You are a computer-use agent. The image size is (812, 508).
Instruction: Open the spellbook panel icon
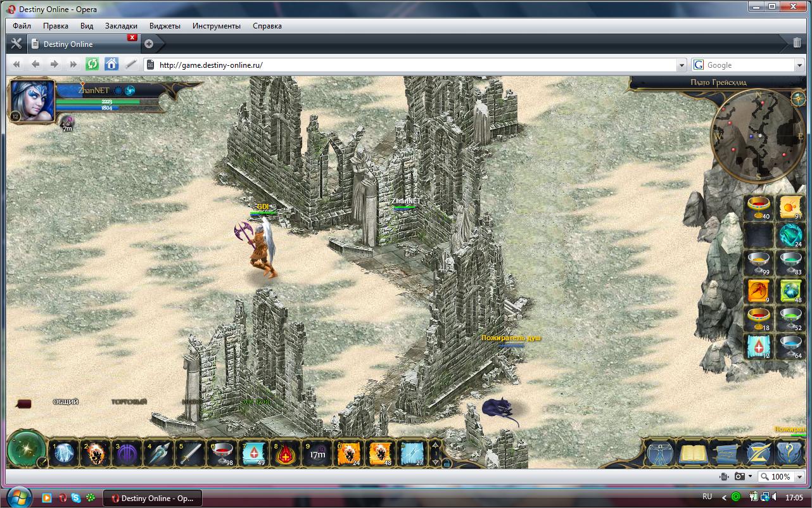click(x=693, y=454)
